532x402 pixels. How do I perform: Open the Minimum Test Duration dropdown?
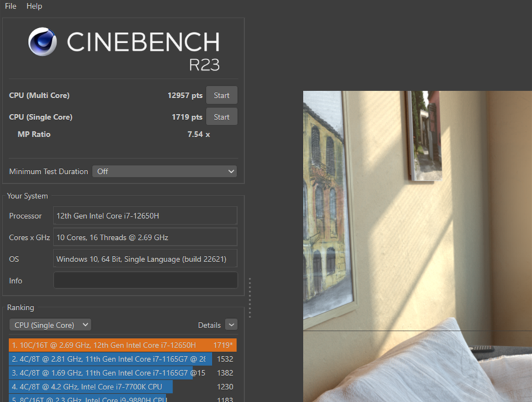coord(165,171)
